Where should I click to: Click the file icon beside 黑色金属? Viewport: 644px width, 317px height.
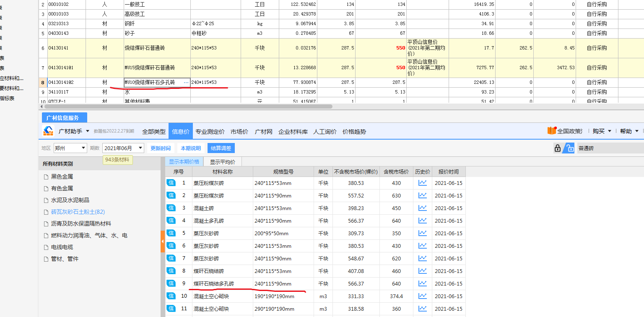click(x=46, y=177)
